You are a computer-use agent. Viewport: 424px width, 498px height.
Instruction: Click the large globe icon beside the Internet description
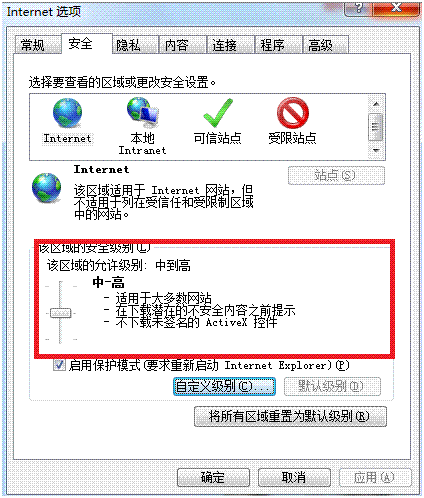click(46, 188)
